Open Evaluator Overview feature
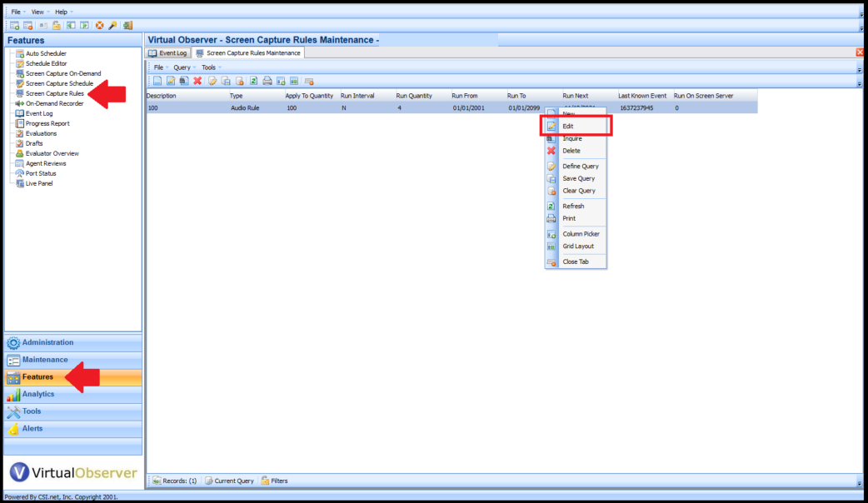 52,153
